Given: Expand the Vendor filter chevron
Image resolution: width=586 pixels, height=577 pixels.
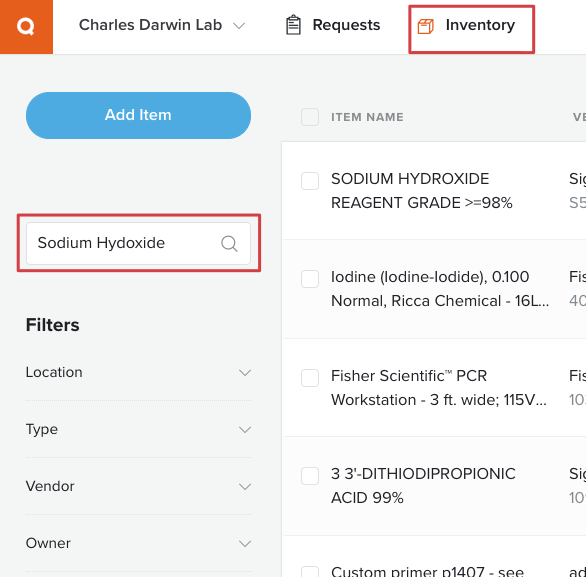Looking at the screenshot, I should click(245, 487).
